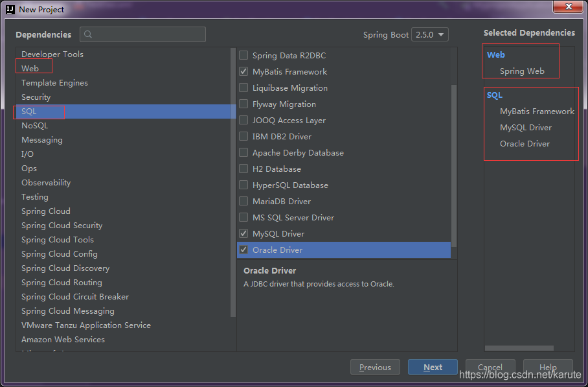Click the IntelliJ logo in title bar
Image resolution: width=588 pixels, height=387 pixels.
click(x=10, y=9)
